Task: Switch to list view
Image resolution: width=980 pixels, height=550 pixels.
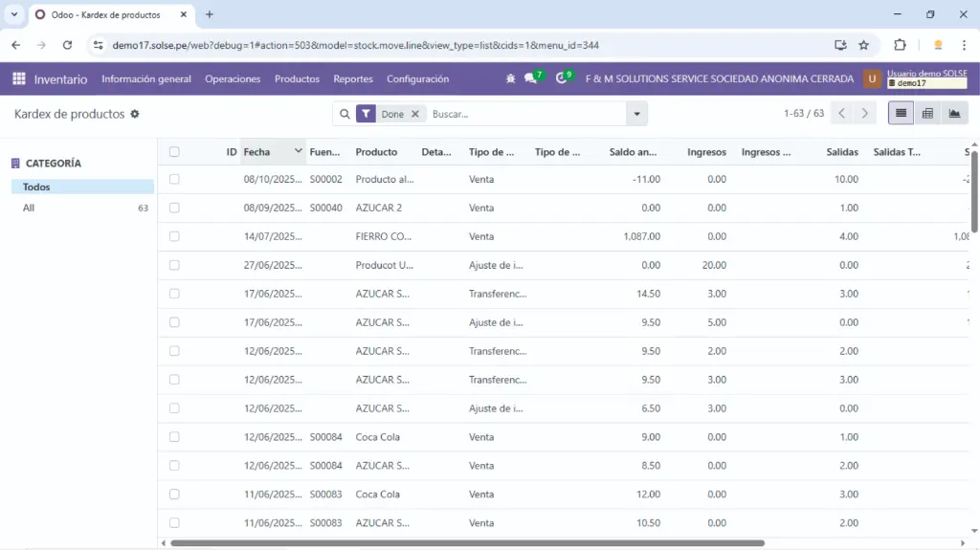Action: [x=901, y=114]
